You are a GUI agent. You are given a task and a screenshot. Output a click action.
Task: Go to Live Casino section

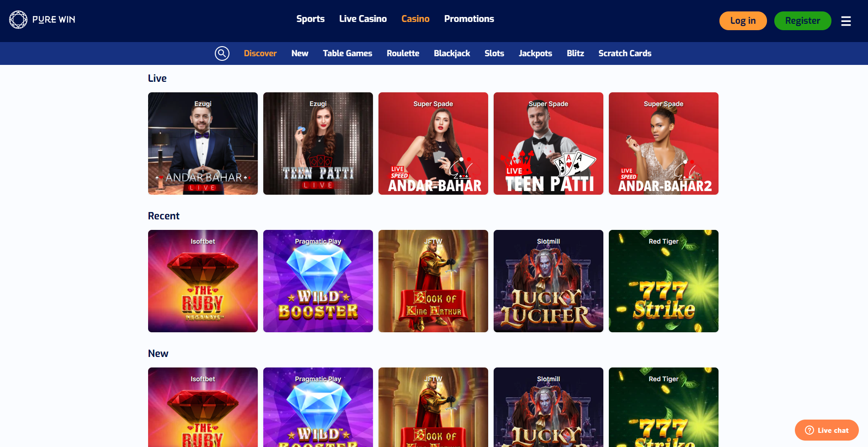click(363, 19)
